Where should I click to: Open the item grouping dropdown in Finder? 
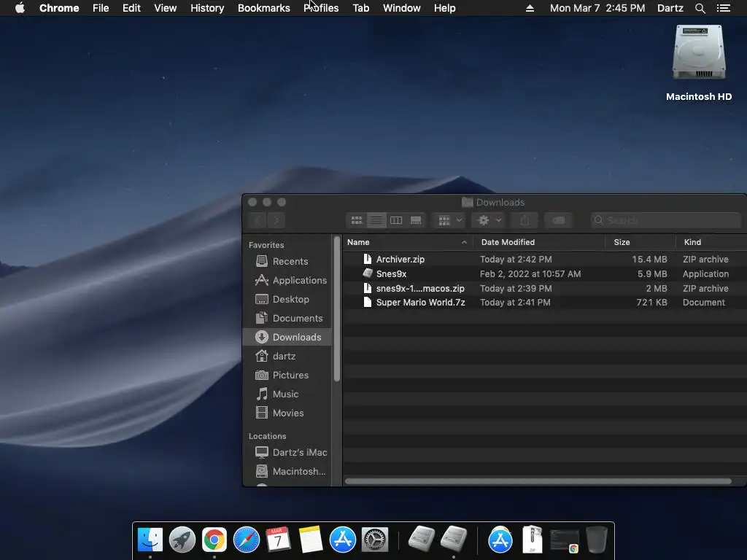click(x=449, y=220)
